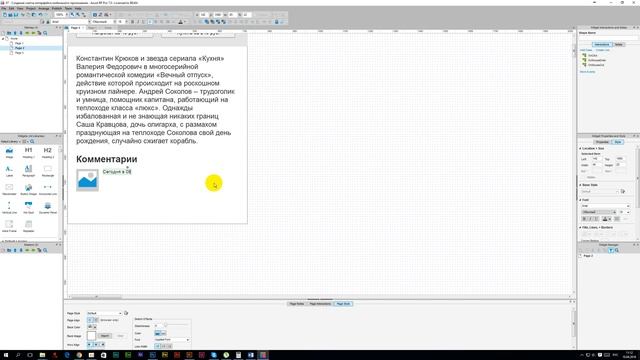The height and width of the screenshot is (360, 640).
Task: Click the Add Case link
Action: tap(586, 50)
